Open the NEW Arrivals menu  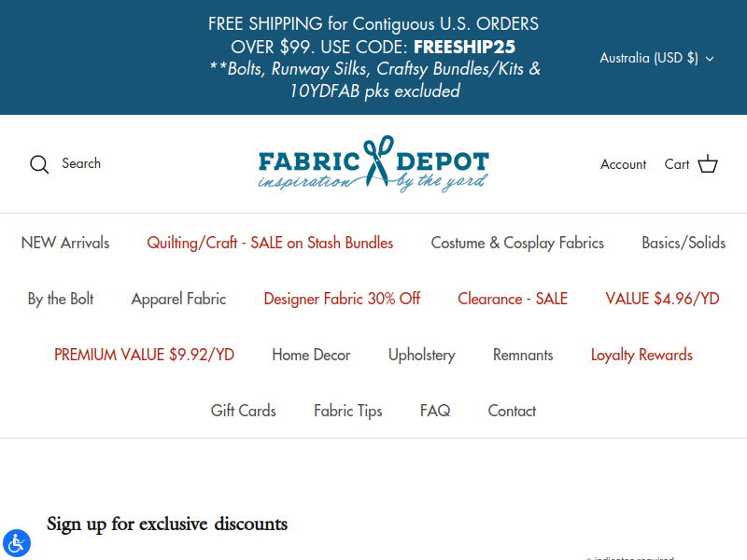click(x=65, y=243)
